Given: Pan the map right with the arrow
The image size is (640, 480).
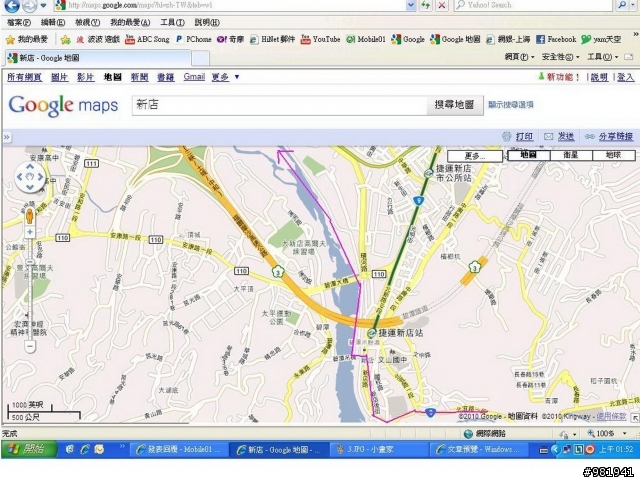Looking at the screenshot, I should 40,177.
